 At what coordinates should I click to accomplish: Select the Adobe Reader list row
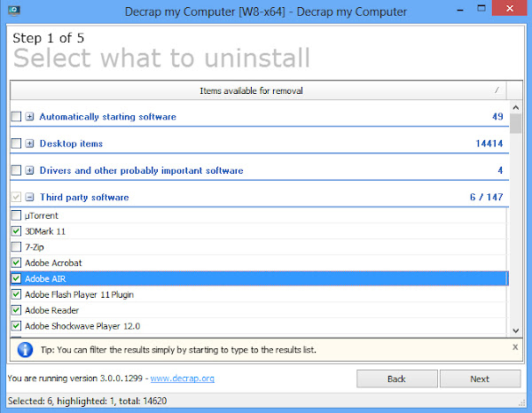coord(259,310)
